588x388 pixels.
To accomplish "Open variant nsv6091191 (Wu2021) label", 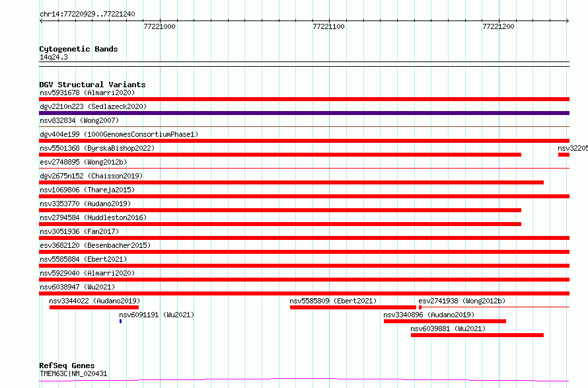I will pos(157,315).
